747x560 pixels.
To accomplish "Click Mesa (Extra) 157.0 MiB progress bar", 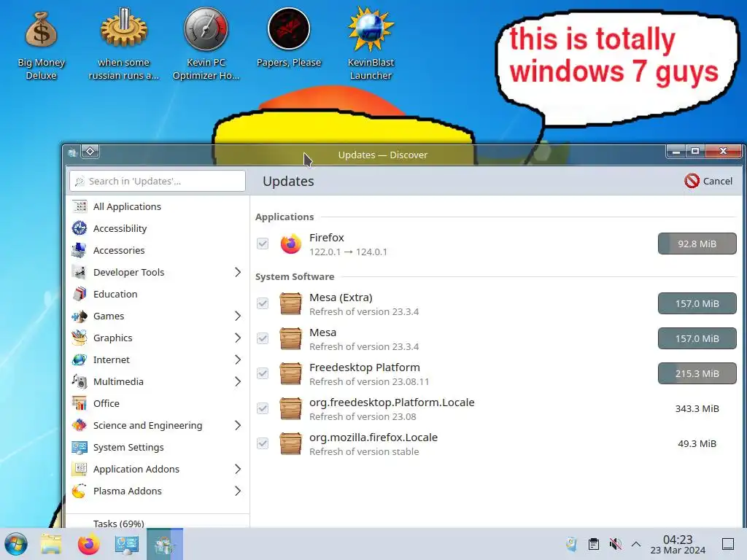I will (x=697, y=304).
